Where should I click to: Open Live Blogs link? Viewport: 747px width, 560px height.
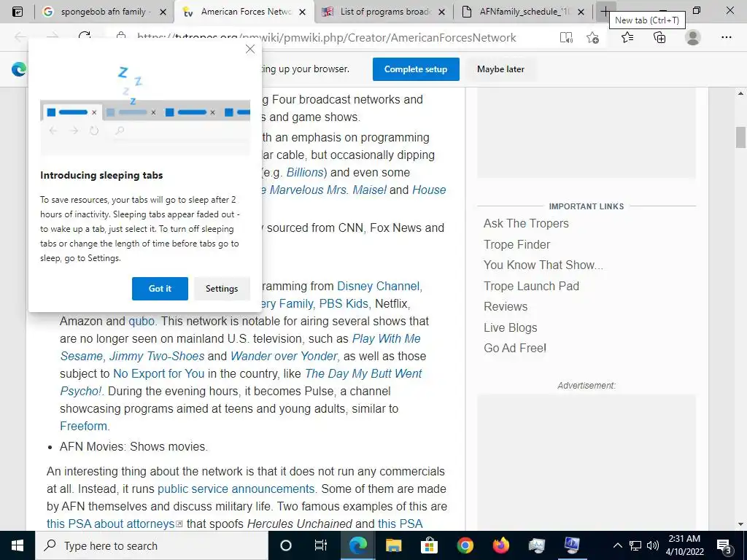coord(510,327)
